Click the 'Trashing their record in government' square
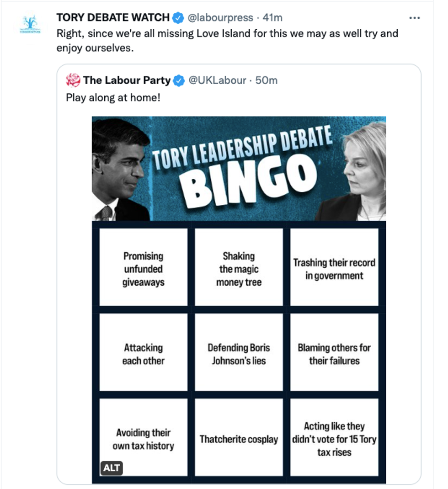 [x=334, y=269]
